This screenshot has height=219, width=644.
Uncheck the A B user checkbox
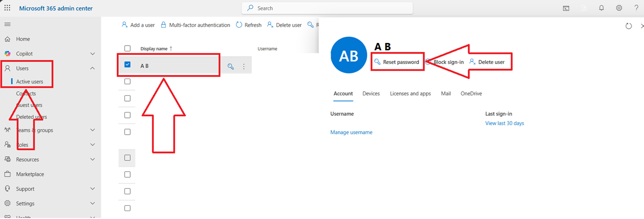pos(127,65)
